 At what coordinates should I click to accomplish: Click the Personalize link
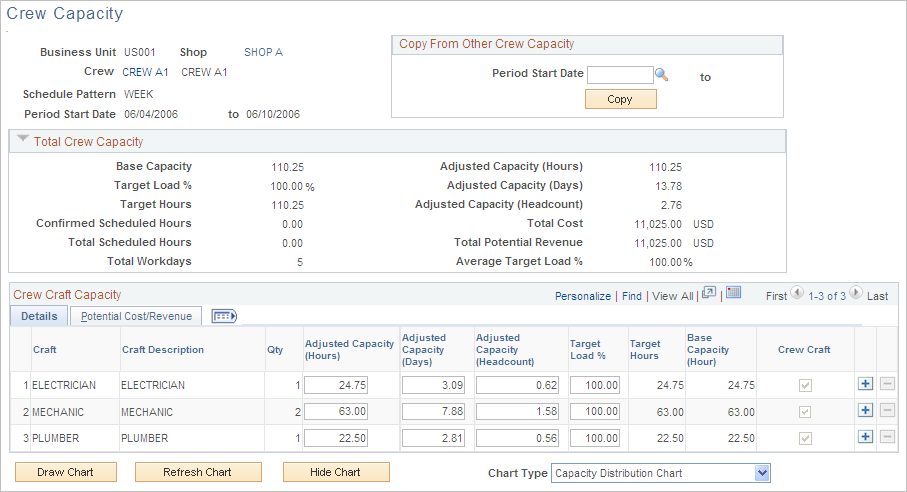(582, 296)
